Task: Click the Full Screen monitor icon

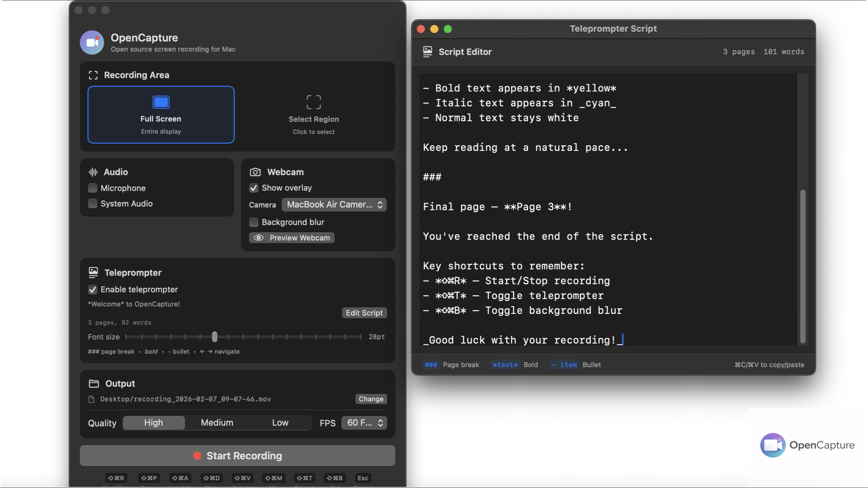Action: pyautogui.click(x=161, y=102)
